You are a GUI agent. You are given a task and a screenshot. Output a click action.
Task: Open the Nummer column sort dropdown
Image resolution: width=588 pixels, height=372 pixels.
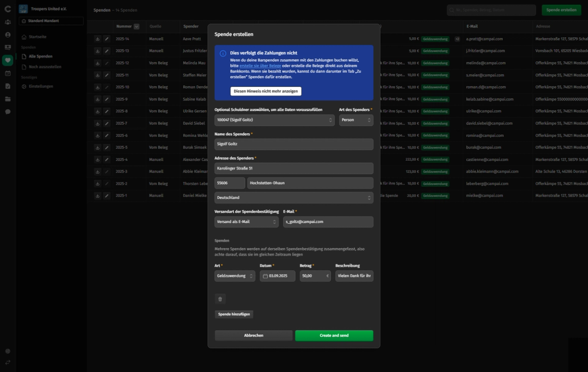136,27
